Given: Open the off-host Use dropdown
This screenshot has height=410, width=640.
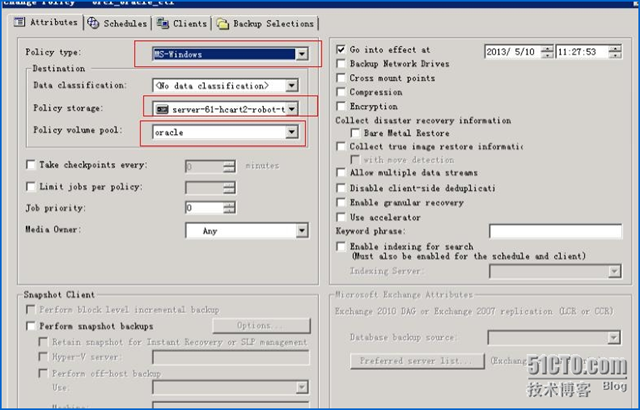Looking at the screenshot, I should [x=302, y=387].
